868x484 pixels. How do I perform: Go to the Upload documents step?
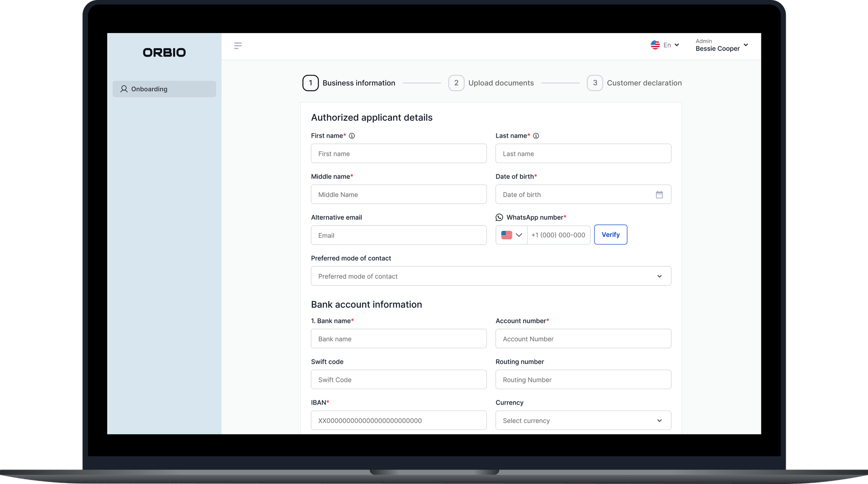click(x=500, y=83)
